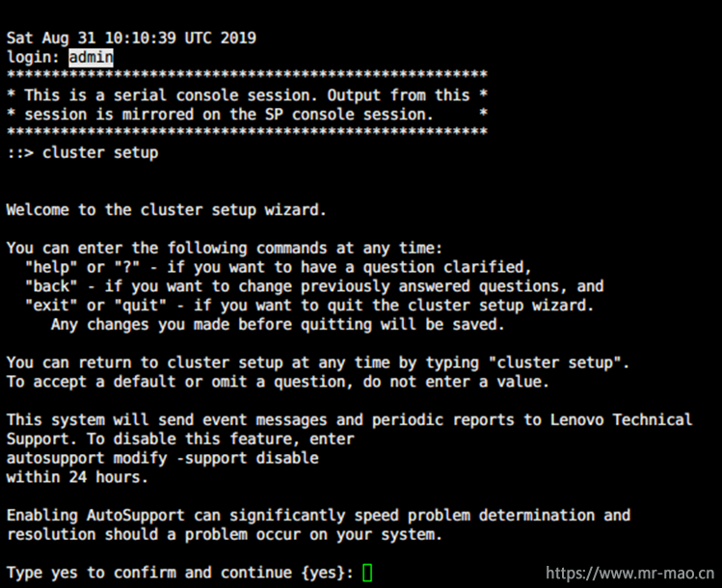The height and width of the screenshot is (588, 722).
Task: Click the quoted "help" command word
Action: point(51,267)
